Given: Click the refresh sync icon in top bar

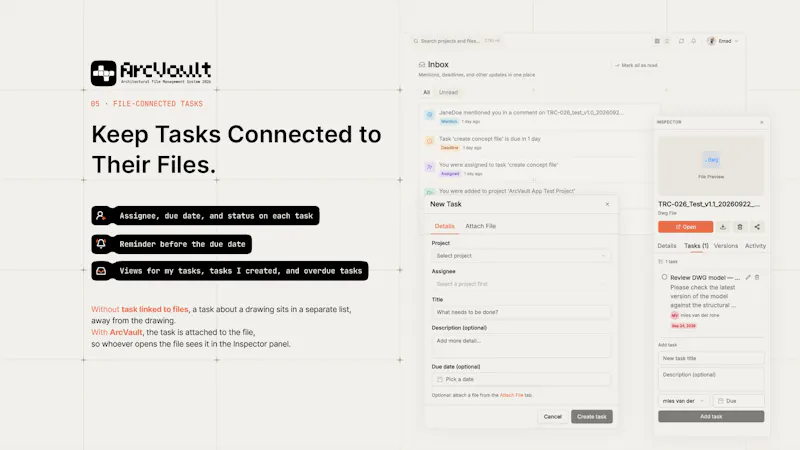Looking at the screenshot, I should click(681, 41).
